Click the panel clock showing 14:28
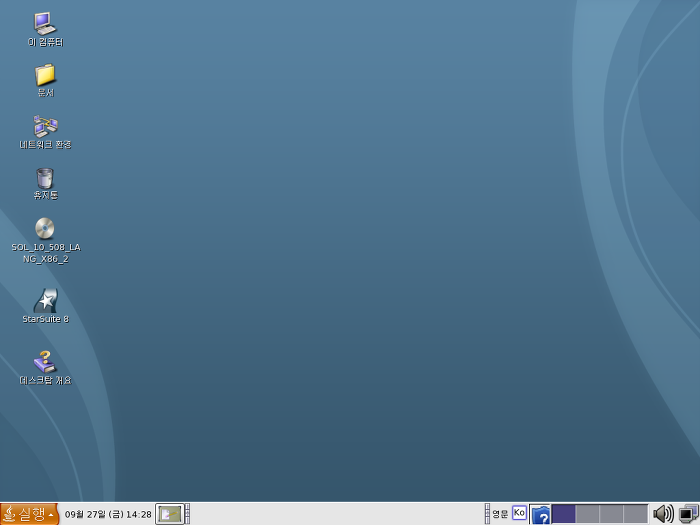The height and width of the screenshot is (525, 700). tap(108, 514)
